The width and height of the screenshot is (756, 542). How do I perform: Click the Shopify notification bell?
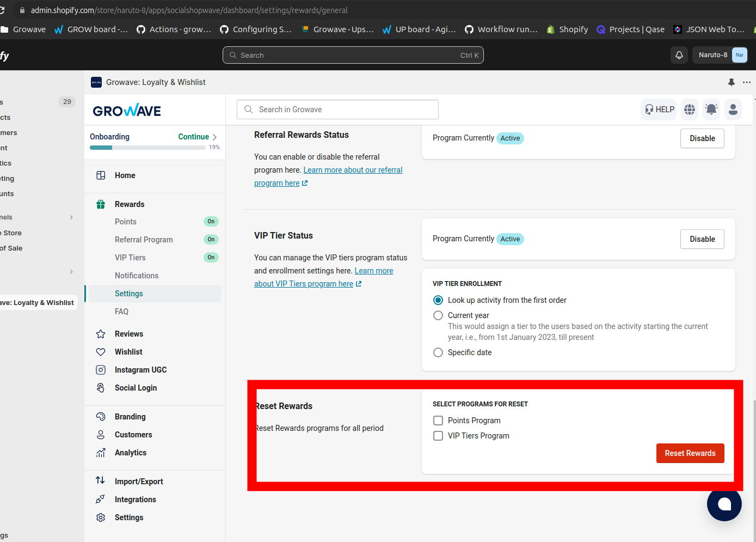[x=679, y=55]
